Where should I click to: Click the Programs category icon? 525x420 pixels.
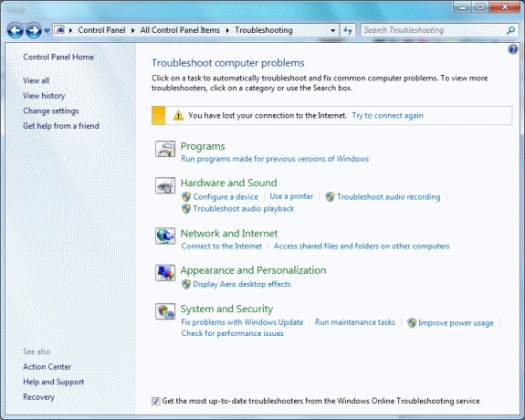point(165,149)
